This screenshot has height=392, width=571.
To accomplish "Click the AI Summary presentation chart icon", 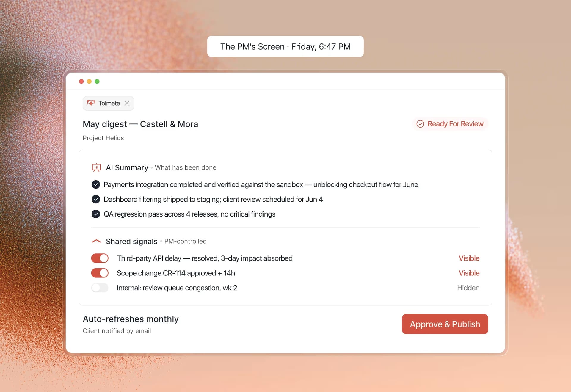I will [x=96, y=167].
